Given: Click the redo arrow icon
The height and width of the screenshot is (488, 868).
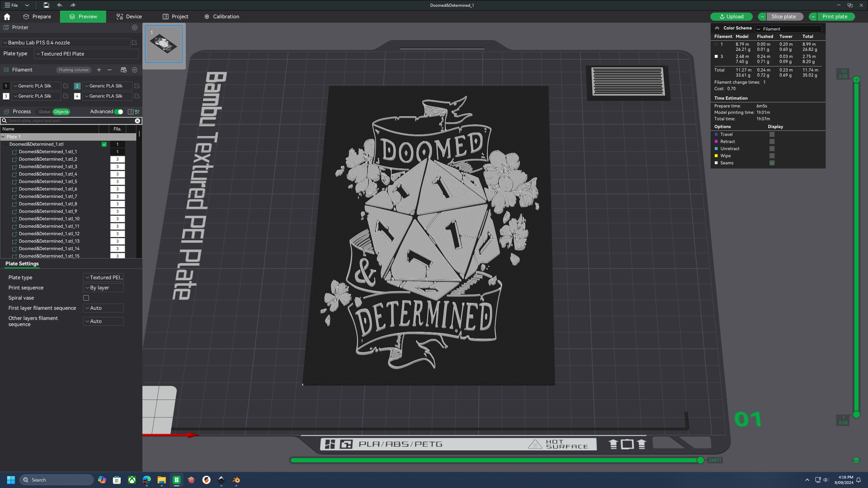Looking at the screenshot, I should tap(73, 5).
